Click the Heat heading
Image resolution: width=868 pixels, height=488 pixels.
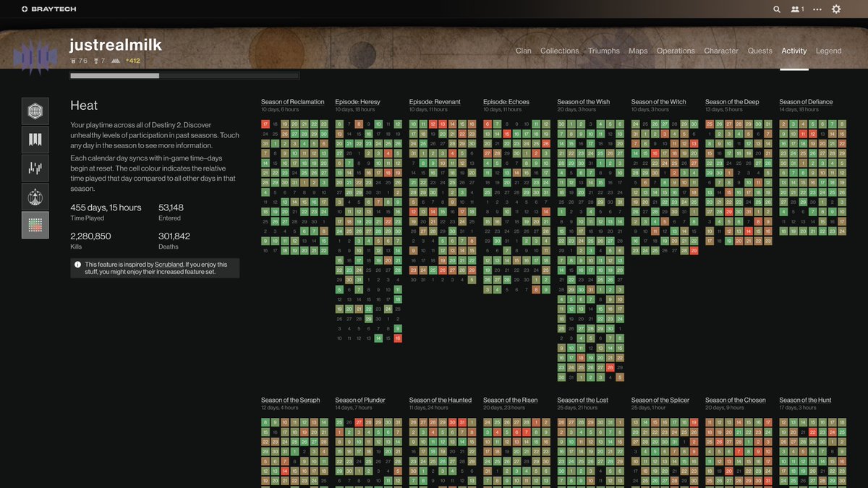[x=84, y=106]
